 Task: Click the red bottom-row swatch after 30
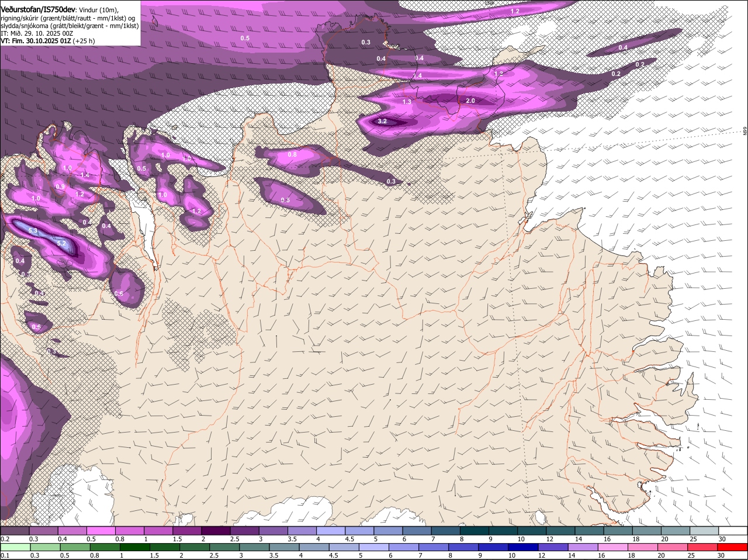[733, 547]
